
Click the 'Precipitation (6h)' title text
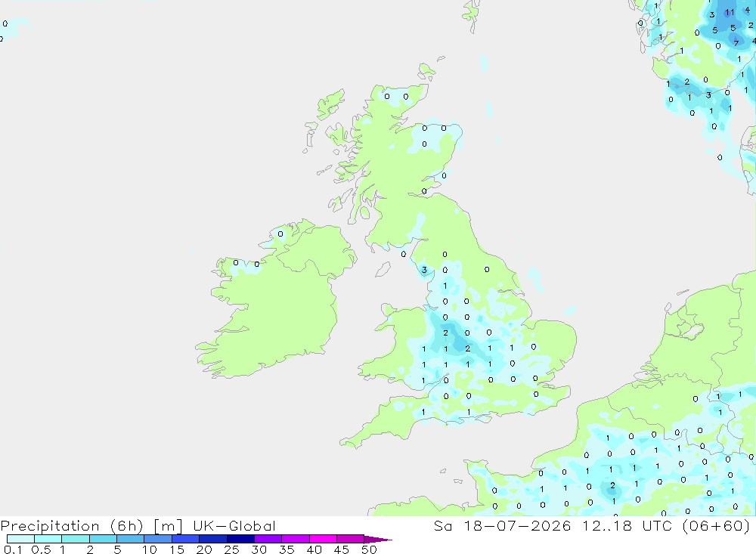(72, 526)
